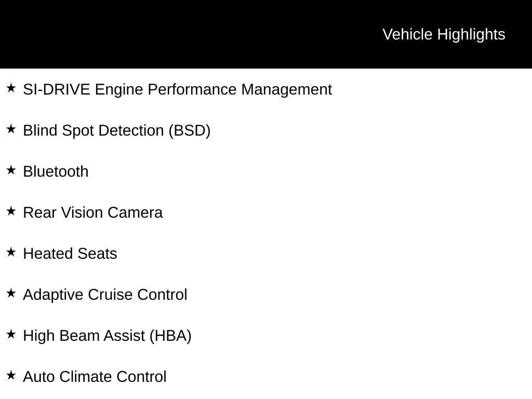
Task: Click the star before Rear Vision Camera
Action: 11,211
